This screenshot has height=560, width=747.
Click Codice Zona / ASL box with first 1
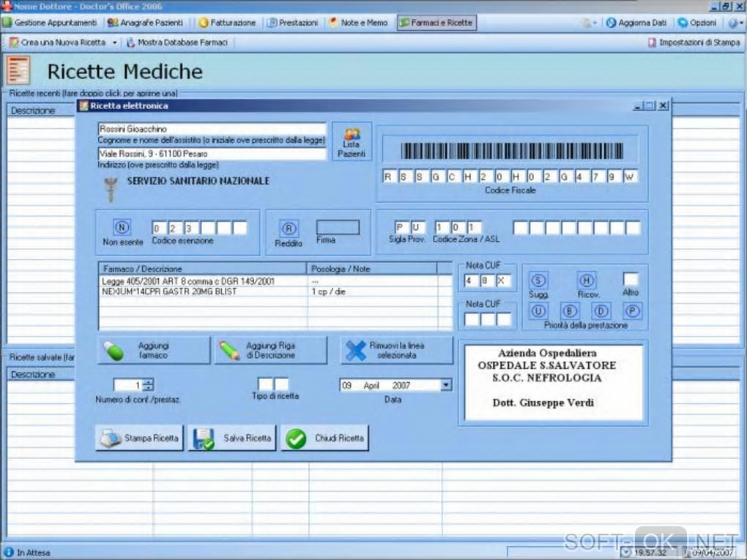point(439,227)
